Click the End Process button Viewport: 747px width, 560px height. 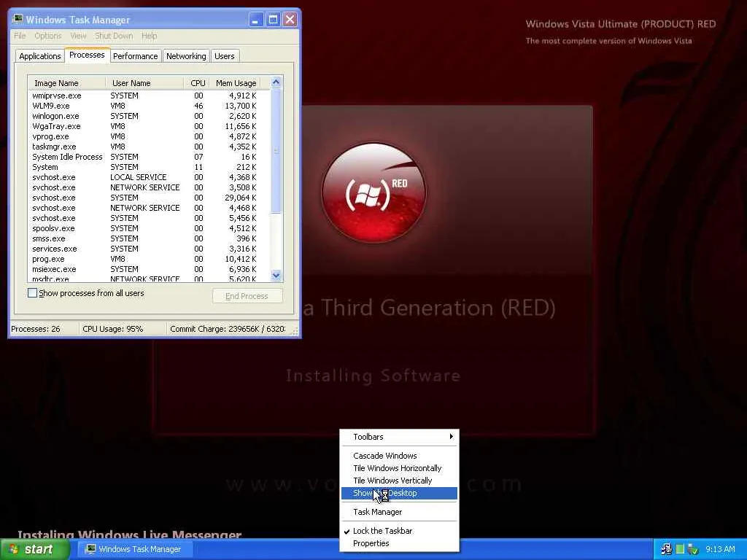247,296
